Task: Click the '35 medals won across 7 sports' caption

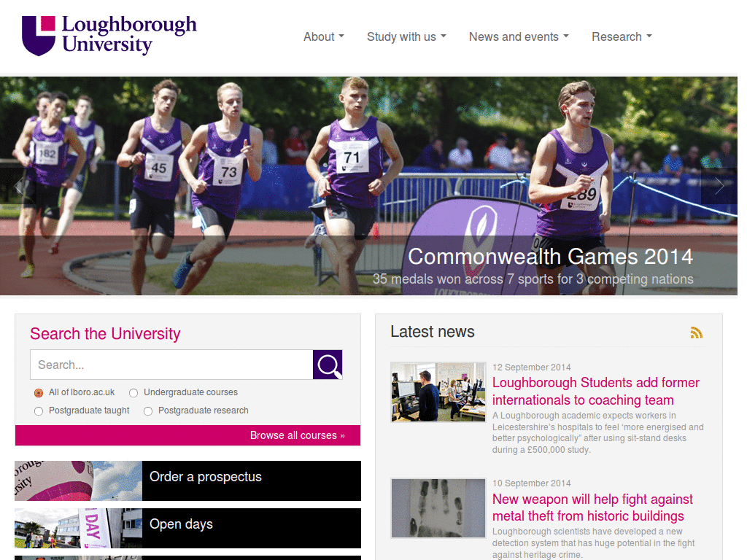Action: coord(533,279)
